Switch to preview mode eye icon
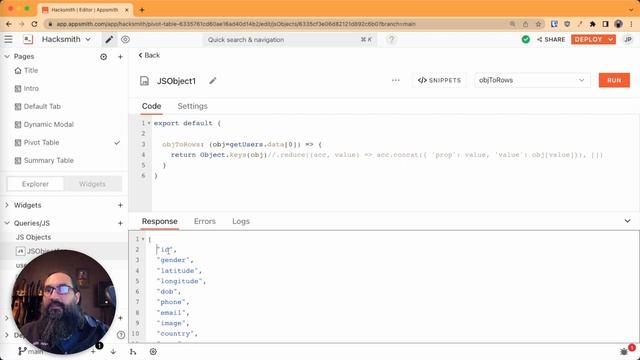640x360 pixels. click(125, 39)
